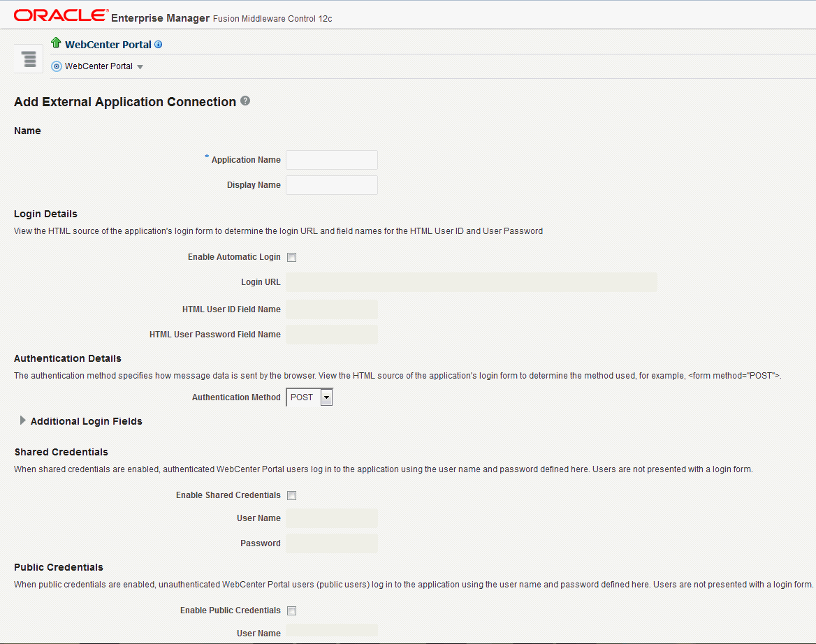Expand Additional Login Fields section

[23, 420]
